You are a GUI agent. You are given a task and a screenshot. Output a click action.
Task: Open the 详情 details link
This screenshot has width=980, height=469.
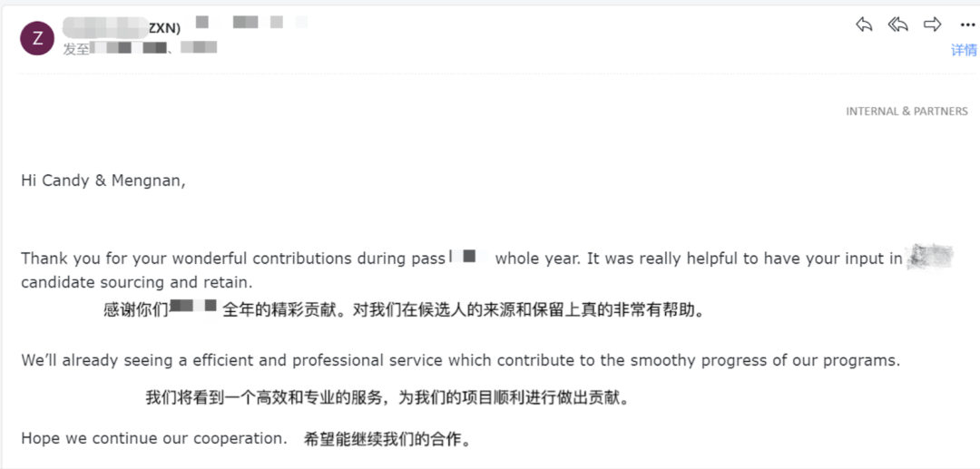tap(964, 50)
